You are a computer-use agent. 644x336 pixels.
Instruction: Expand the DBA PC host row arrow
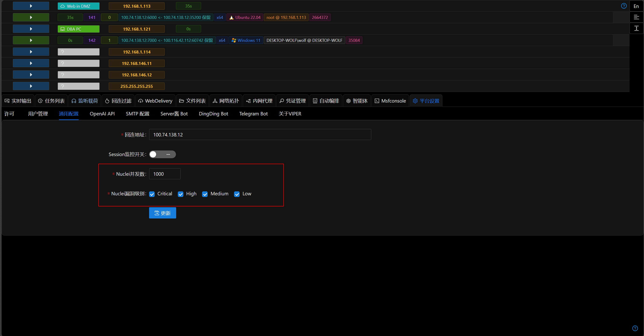(x=31, y=29)
